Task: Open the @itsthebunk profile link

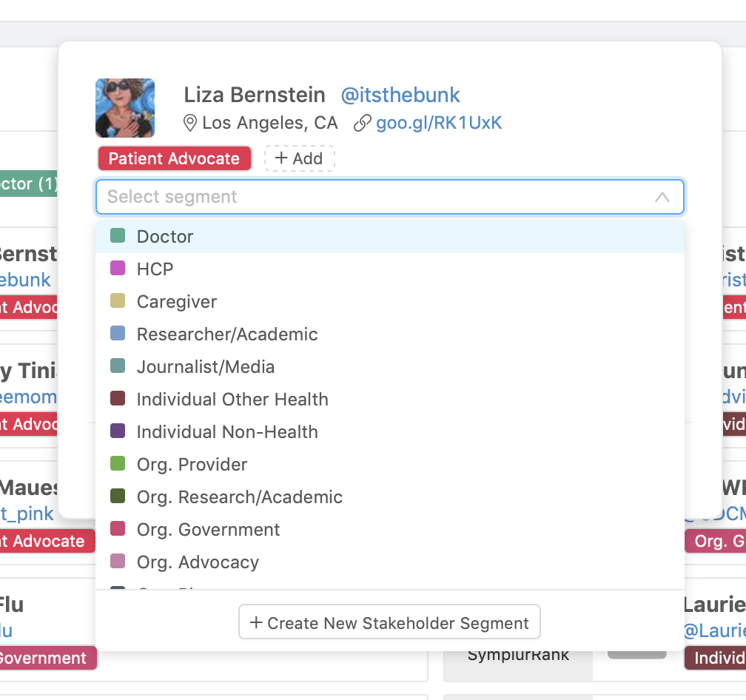Action: click(x=400, y=95)
